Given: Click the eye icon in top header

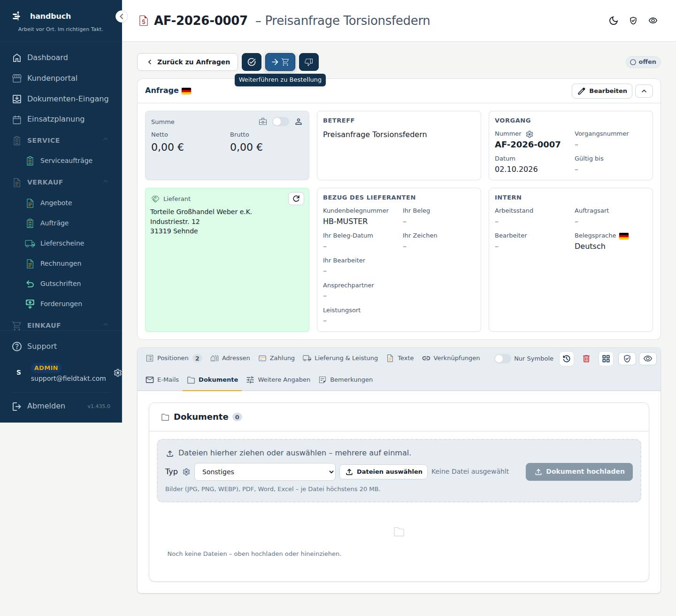Looking at the screenshot, I should coord(653,21).
